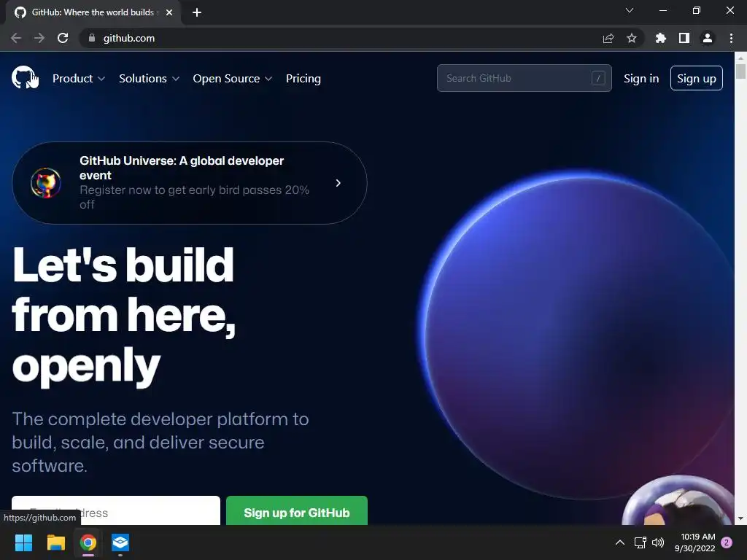Click the GitHub Universe mascot icon
The width and height of the screenshot is (747, 560).
[x=46, y=183]
